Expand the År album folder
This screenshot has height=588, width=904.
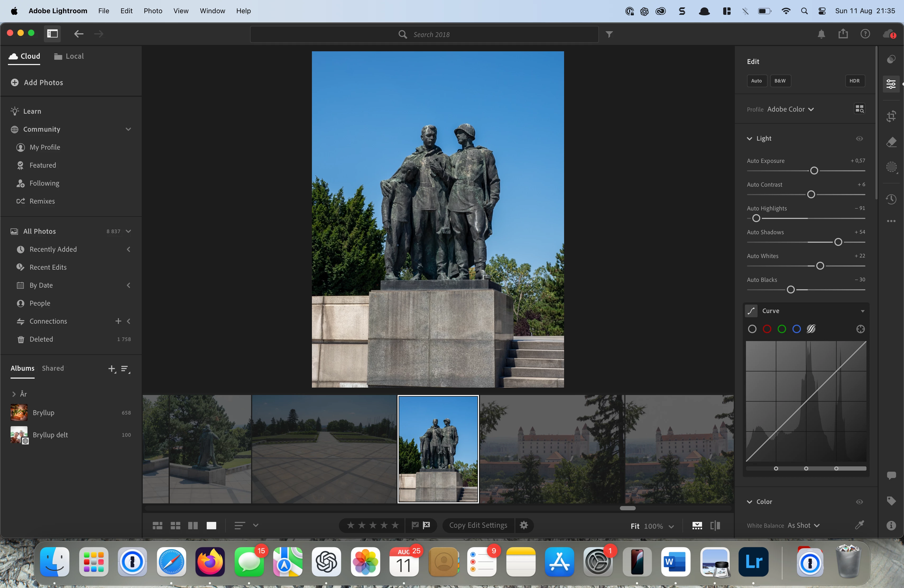[14, 394]
